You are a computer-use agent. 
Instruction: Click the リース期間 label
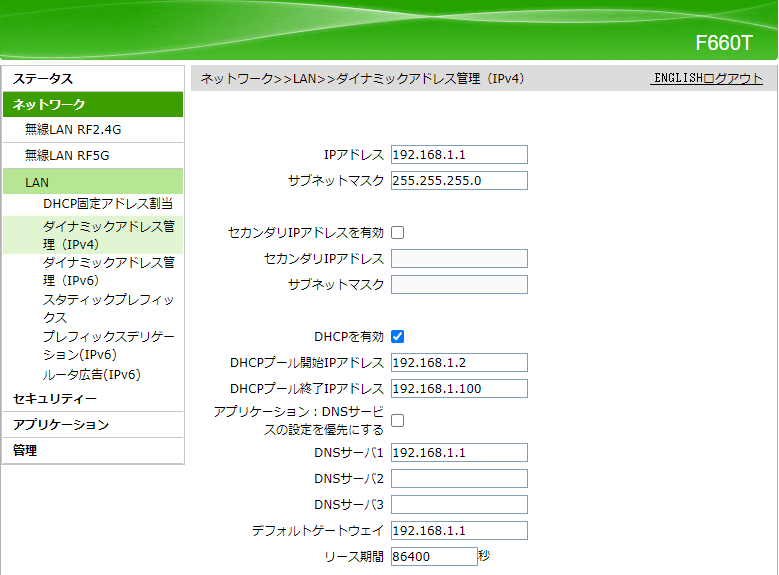coord(354,557)
